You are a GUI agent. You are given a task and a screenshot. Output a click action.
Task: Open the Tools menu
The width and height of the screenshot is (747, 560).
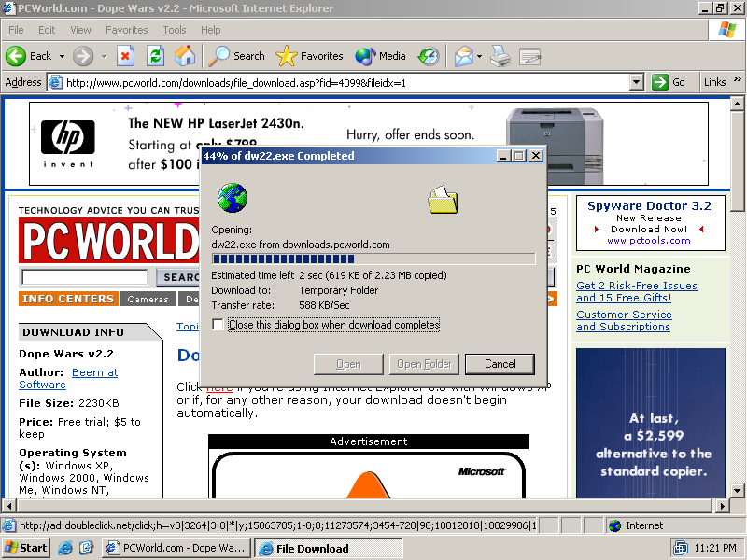tap(175, 30)
